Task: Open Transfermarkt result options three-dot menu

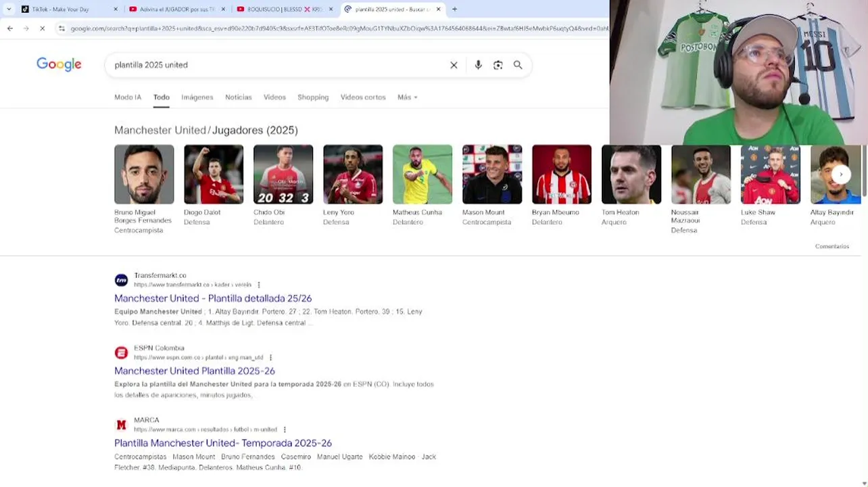Action: tap(259, 285)
